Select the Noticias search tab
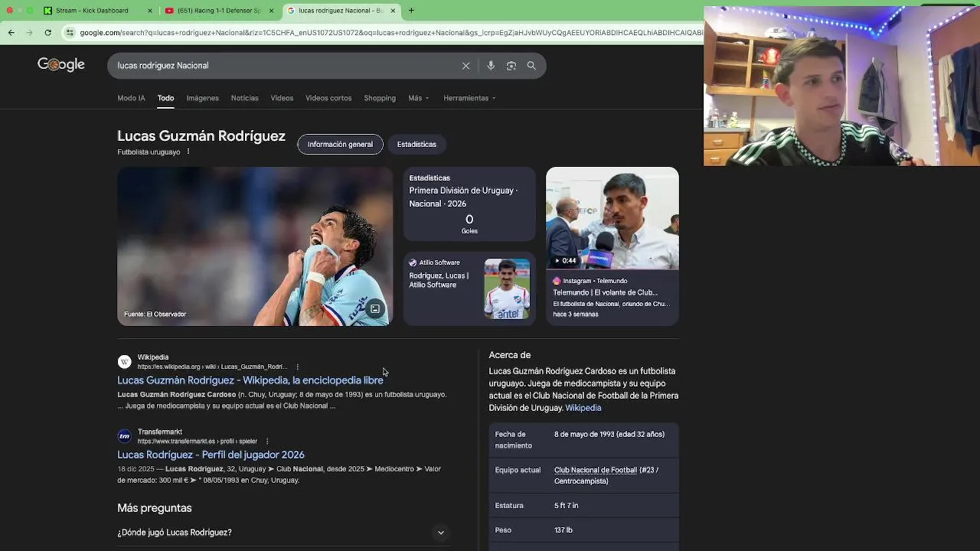This screenshot has height=551, width=980. click(x=245, y=98)
